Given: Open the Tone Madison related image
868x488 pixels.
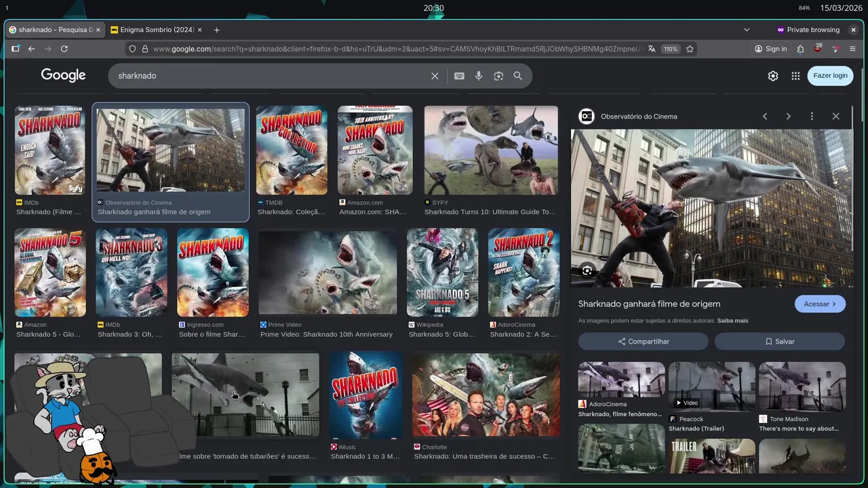Looking at the screenshot, I should coord(802,387).
